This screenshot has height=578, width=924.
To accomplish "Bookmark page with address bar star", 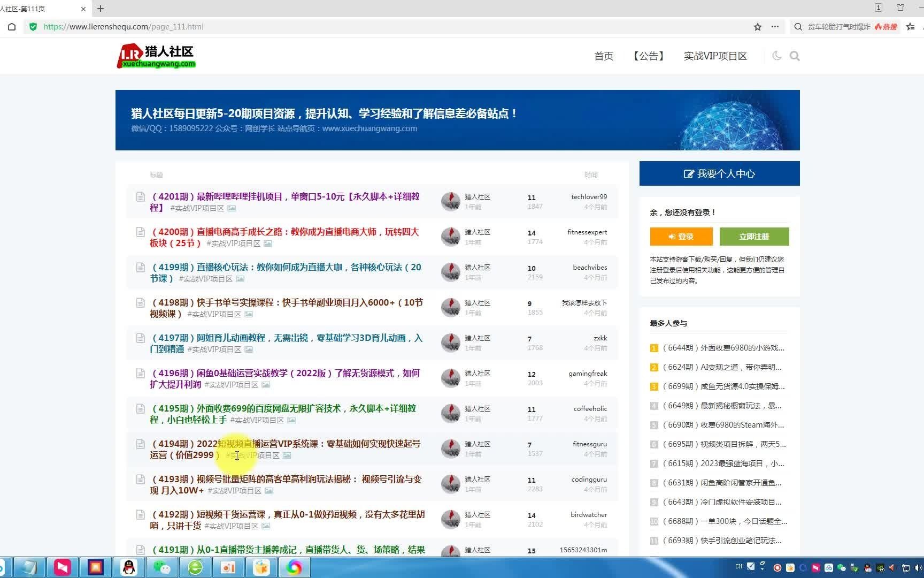I will pyautogui.click(x=757, y=27).
